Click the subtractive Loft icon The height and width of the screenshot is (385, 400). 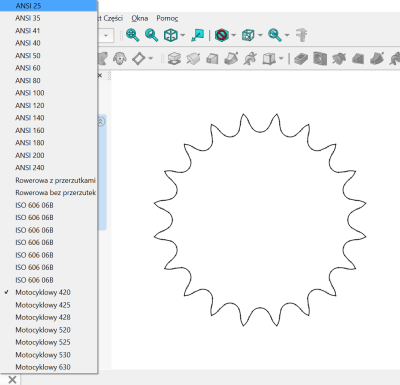point(358,59)
